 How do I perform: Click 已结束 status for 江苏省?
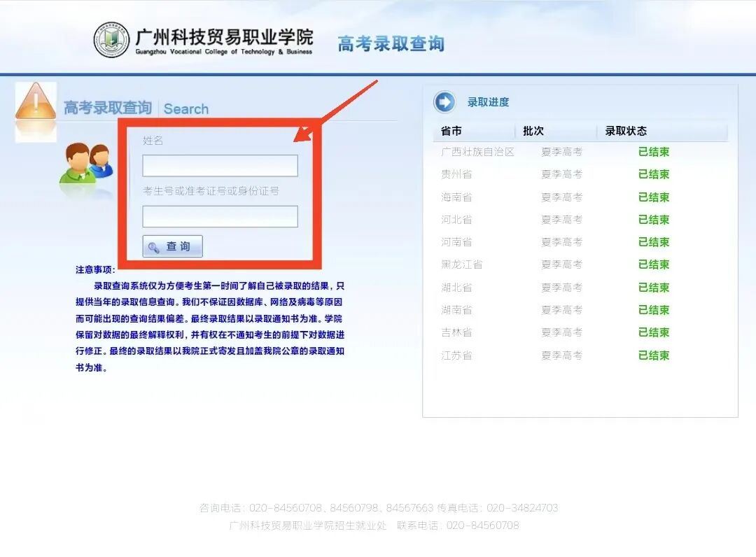pos(654,355)
